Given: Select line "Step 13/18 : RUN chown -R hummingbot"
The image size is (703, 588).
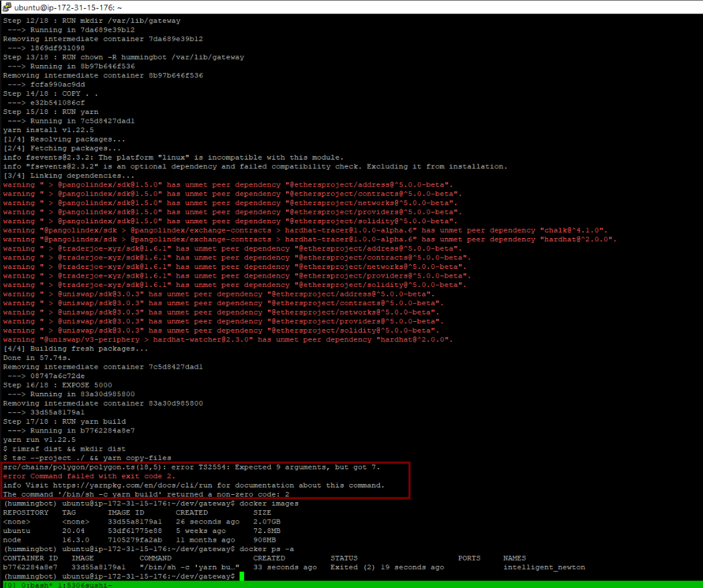Looking at the screenshot, I should coord(124,58).
